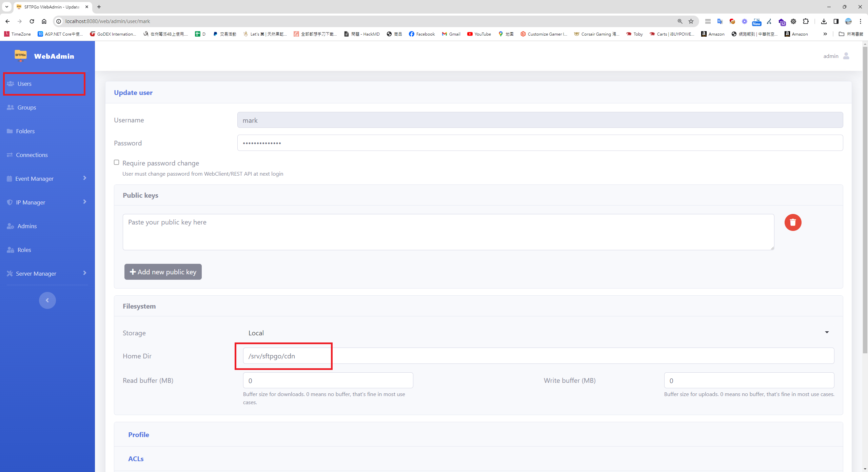Enable Require password change checkbox
Image resolution: width=868 pixels, height=472 pixels.
point(117,162)
